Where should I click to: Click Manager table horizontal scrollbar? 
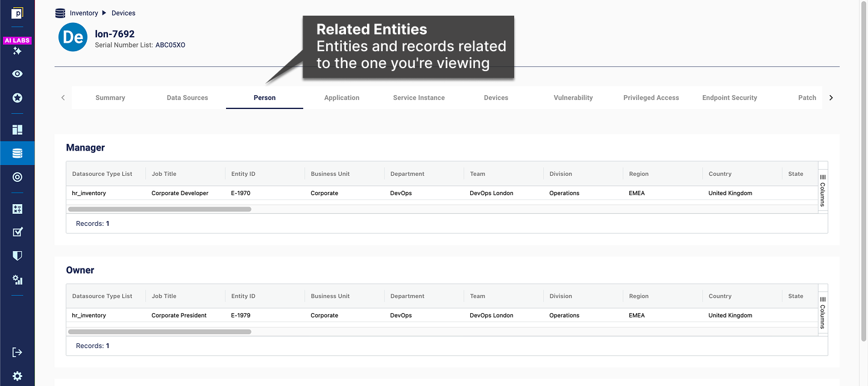click(160, 210)
